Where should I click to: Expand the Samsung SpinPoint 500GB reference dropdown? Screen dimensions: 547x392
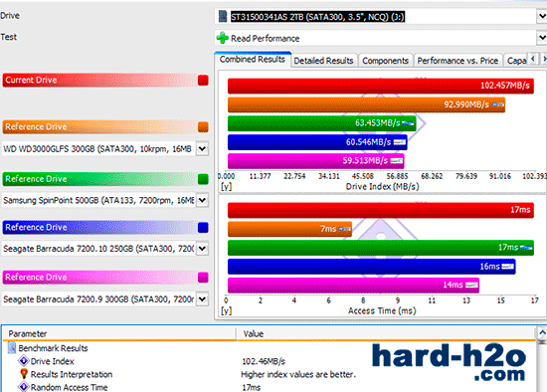click(202, 200)
